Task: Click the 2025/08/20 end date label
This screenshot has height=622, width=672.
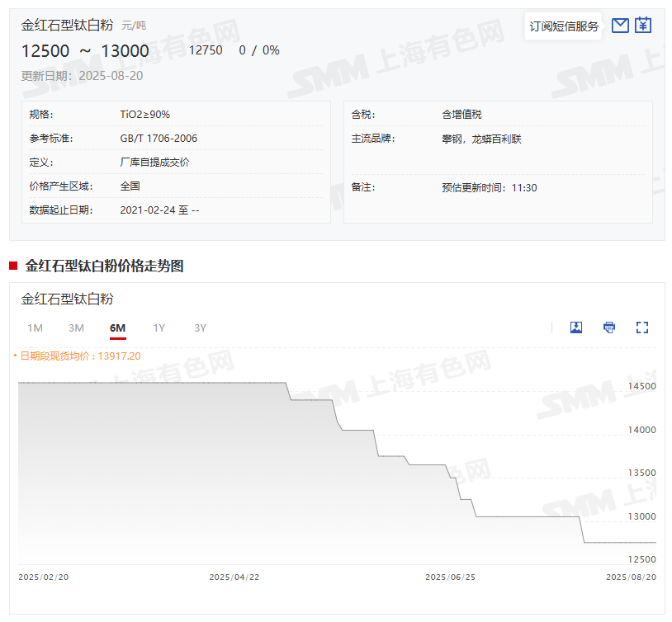Action: (x=631, y=577)
